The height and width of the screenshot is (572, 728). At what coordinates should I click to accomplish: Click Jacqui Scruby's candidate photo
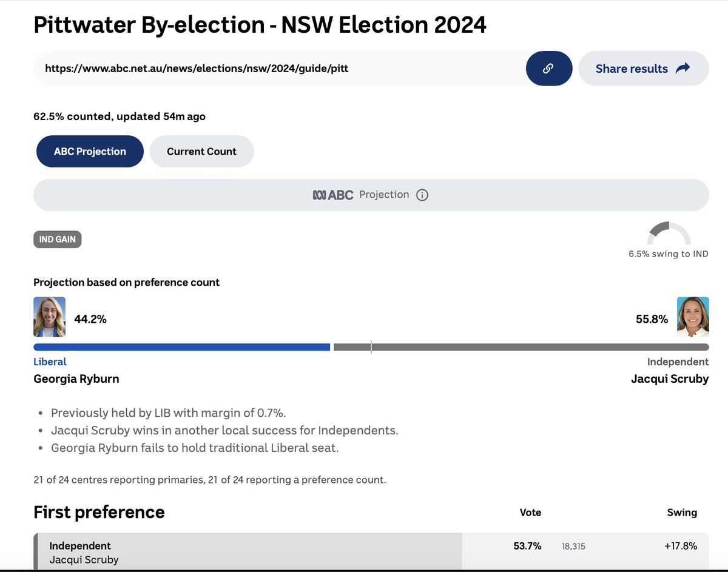tap(693, 317)
